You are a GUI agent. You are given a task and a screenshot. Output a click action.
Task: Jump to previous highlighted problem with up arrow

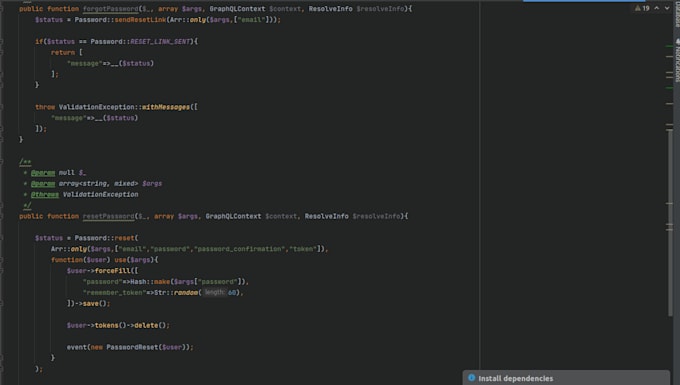[657, 8]
